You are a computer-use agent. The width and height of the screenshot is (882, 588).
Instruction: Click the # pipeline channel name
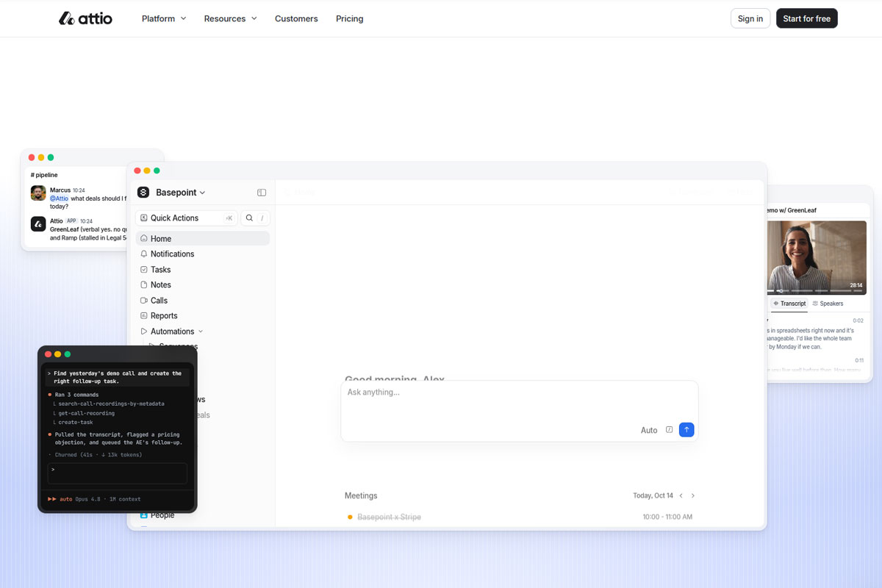[x=44, y=175]
